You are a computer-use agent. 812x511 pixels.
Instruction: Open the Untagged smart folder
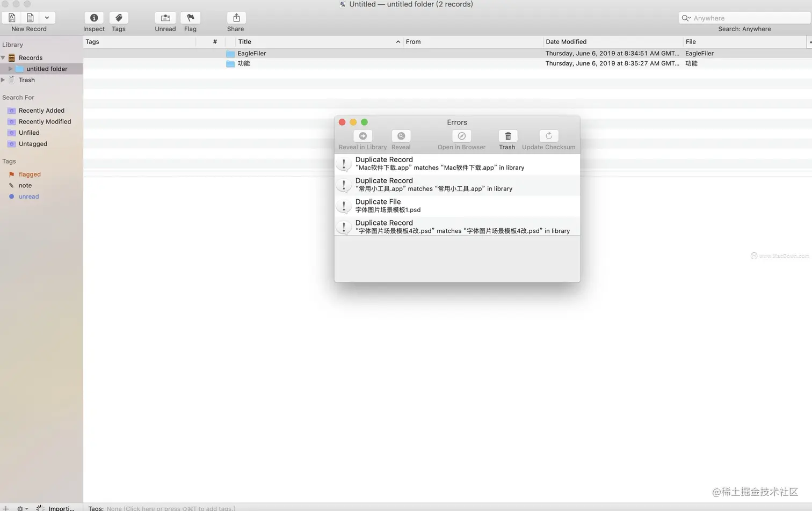point(33,144)
